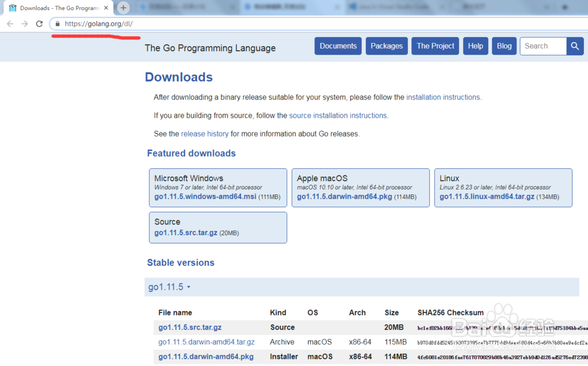Open the release history link
The image size is (588, 366).
(x=205, y=134)
